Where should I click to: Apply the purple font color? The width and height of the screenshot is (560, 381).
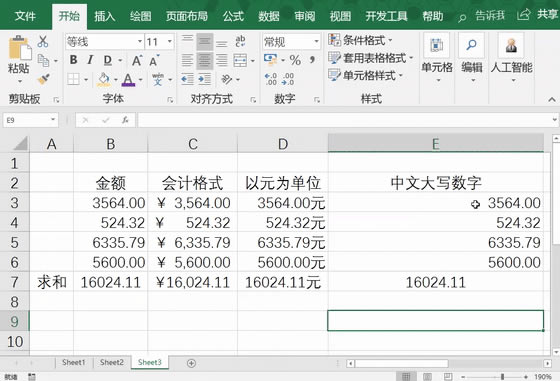[x=128, y=79]
